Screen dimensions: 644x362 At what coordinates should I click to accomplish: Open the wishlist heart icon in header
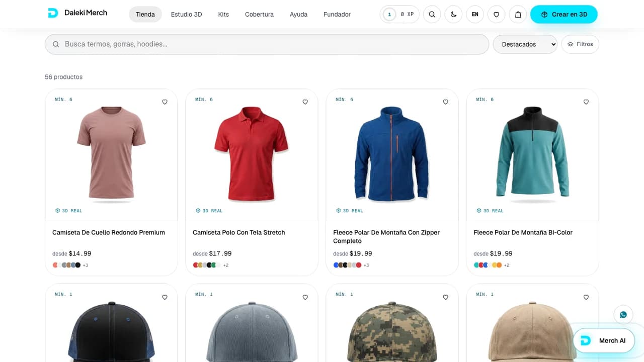tap(496, 15)
